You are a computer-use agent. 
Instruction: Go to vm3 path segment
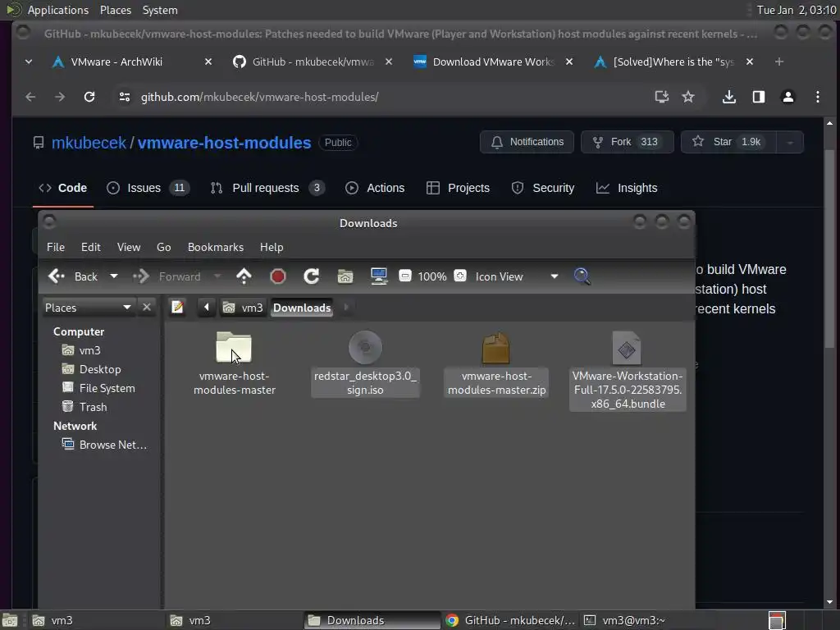243,308
